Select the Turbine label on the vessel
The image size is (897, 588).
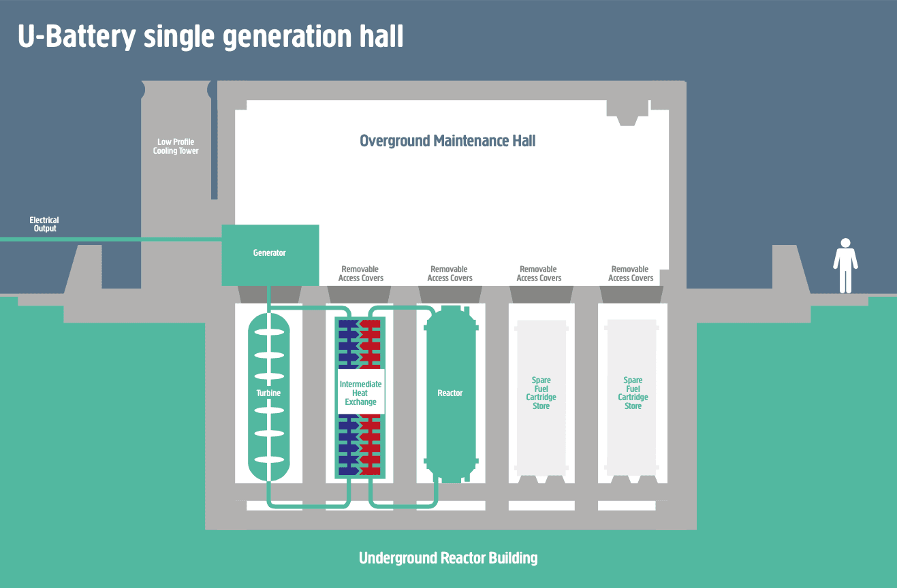pos(268,393)
